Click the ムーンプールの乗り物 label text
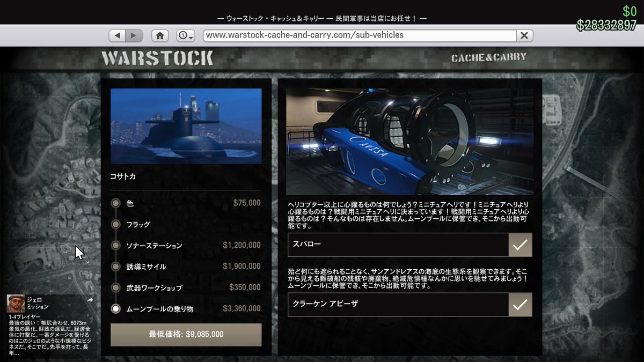644x362 pixels. tap(159, 309)
